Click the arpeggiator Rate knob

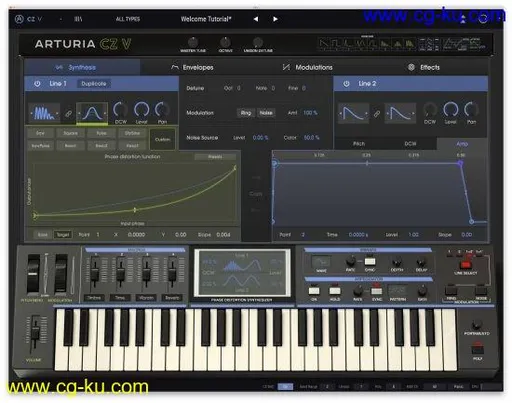(358, 291)
